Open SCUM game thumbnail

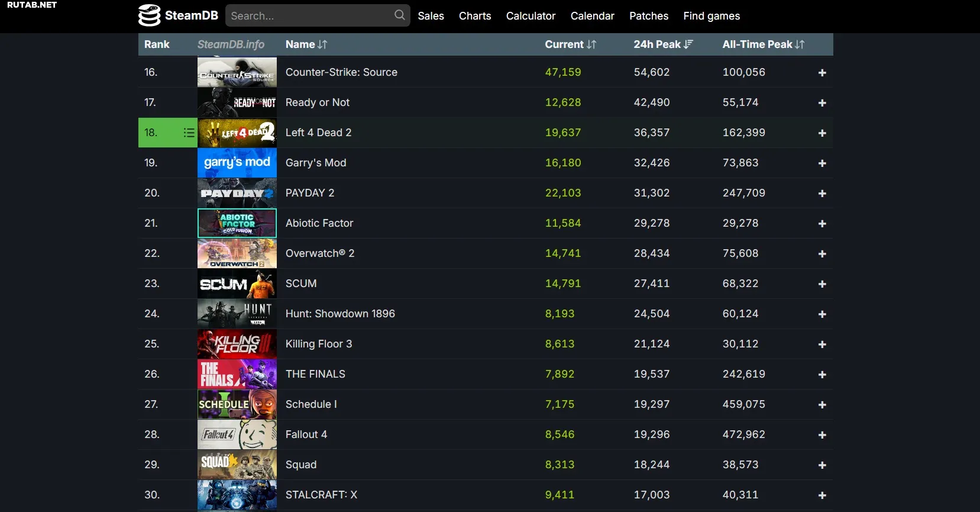(x=237, y=284)
